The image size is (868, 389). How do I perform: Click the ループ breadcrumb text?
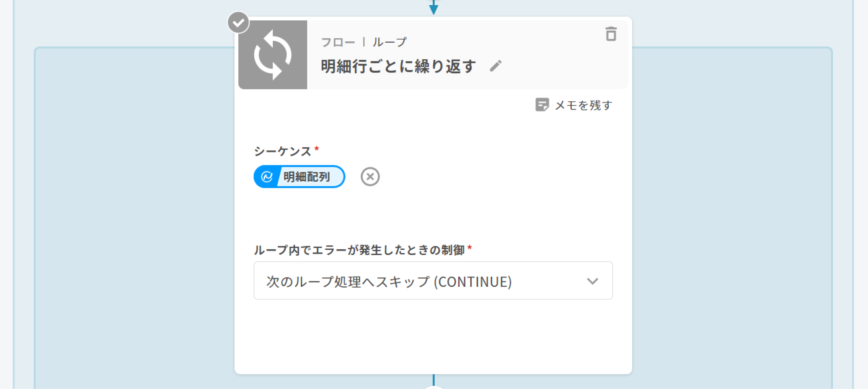click(390, 42)
